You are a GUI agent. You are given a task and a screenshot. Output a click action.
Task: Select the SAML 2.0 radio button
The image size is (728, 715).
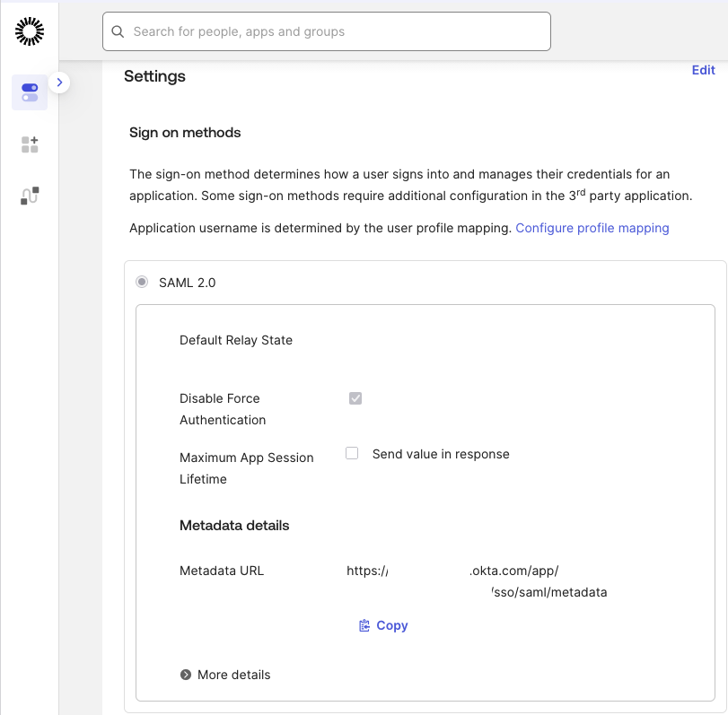coord(141,281)
